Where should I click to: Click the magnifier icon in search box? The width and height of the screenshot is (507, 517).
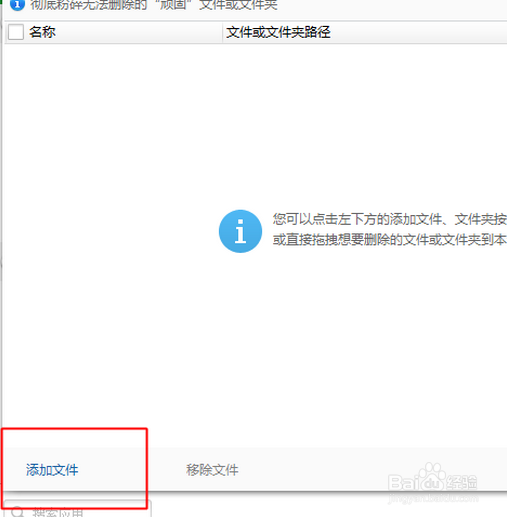17,512
